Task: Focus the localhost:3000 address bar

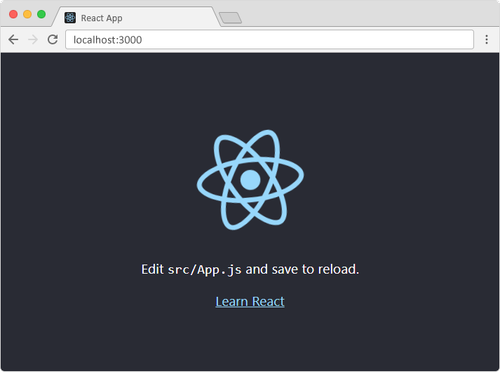Action: pyautogui.click(x=269, y=40)
